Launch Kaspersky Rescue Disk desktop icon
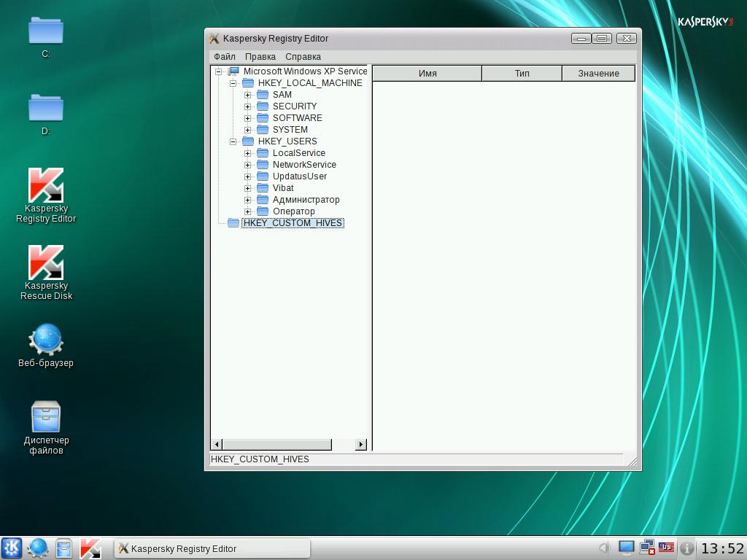 [x=46, y=263]
